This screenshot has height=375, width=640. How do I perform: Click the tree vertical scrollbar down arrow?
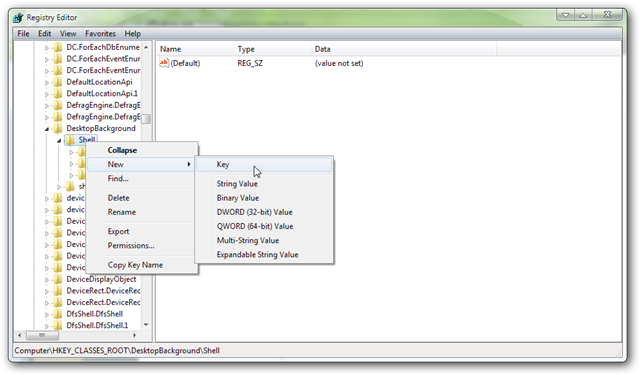(146, 325)
